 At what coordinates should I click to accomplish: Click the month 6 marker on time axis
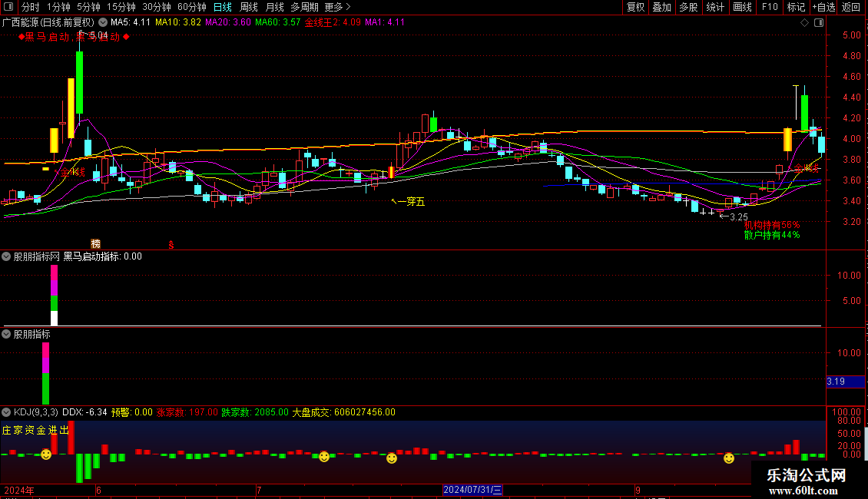coord(98,490)
